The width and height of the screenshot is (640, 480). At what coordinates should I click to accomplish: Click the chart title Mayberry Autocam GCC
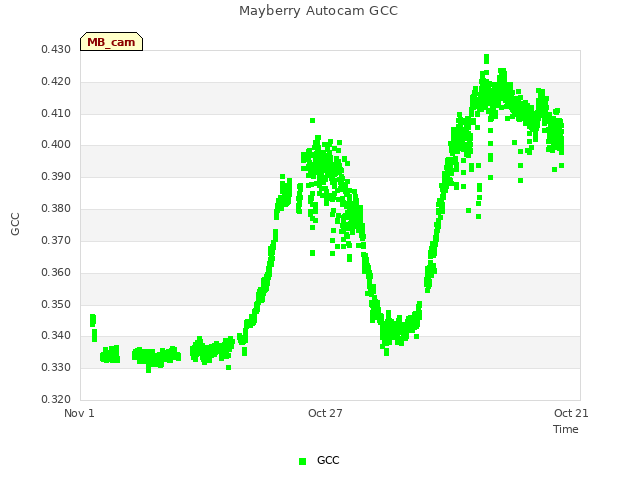pyautogui.click(x=318, y=11)
